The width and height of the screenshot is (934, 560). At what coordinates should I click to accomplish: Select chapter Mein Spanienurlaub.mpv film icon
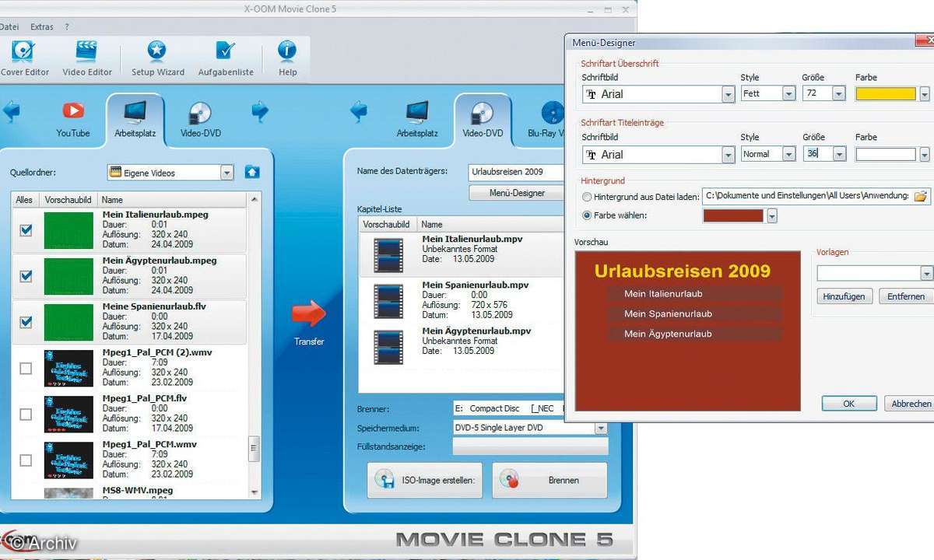point(388,301)
